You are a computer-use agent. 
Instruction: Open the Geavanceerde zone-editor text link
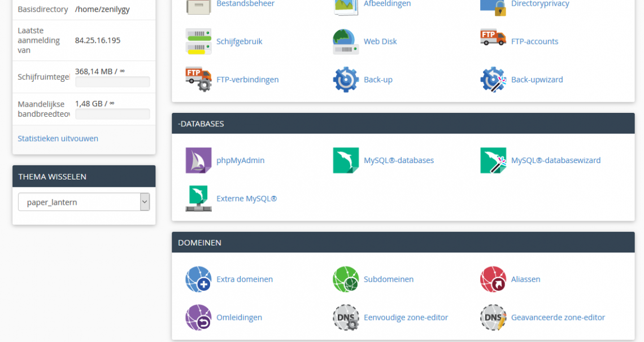point(558,317)
